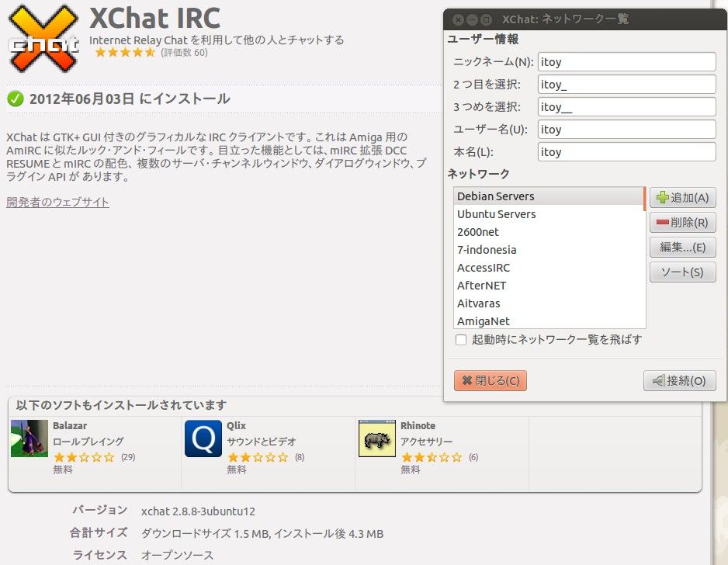
Task: Click the ソート(S) sort button
Action: pos(682,272)
